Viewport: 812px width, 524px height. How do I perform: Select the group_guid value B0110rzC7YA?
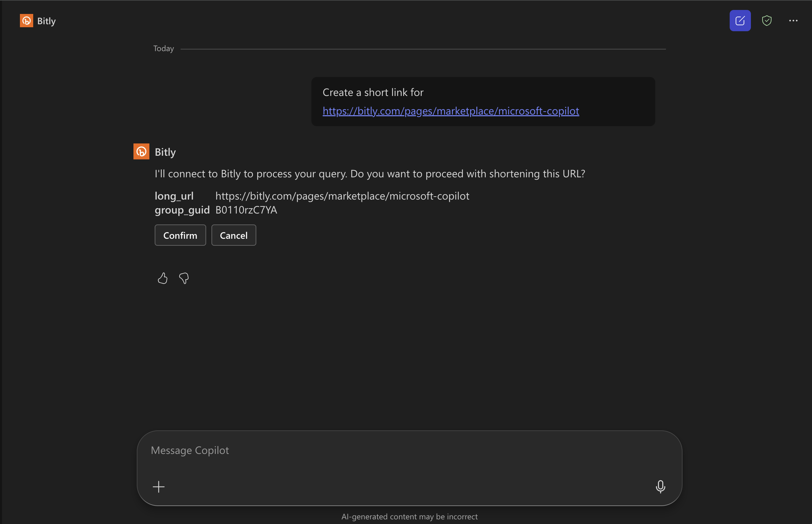click(246, 210)
